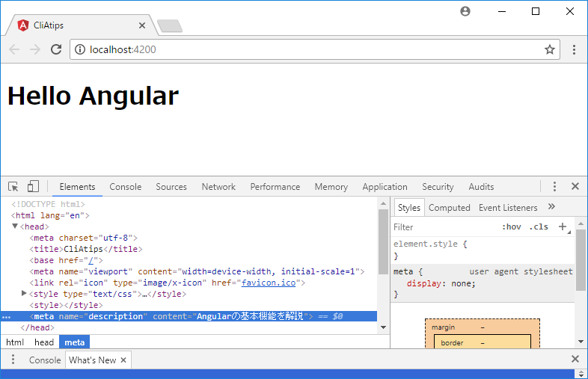This screenshot has height=379, width=588.
Task: Open the user profile icon
Action: (x=465, y=11)
